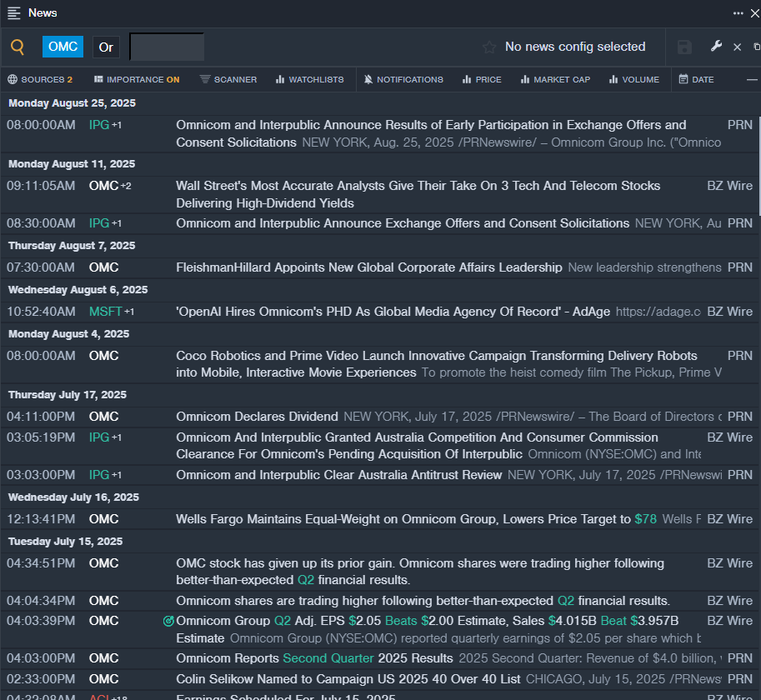Open the No news config selected dropdown
The image size is (761, 700).
pyautogui.click(x=575, y=47)
